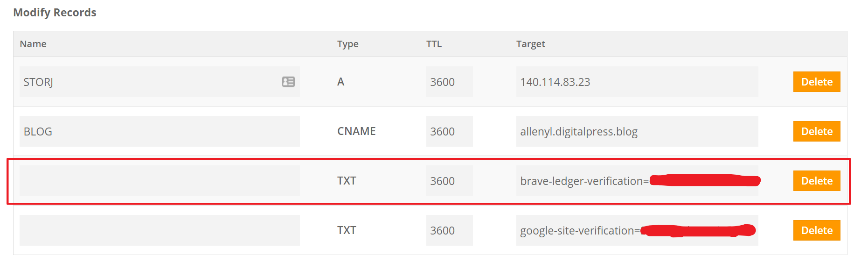
Task: Delete the google-site-verification TXT record
Action: coord(816,230)
